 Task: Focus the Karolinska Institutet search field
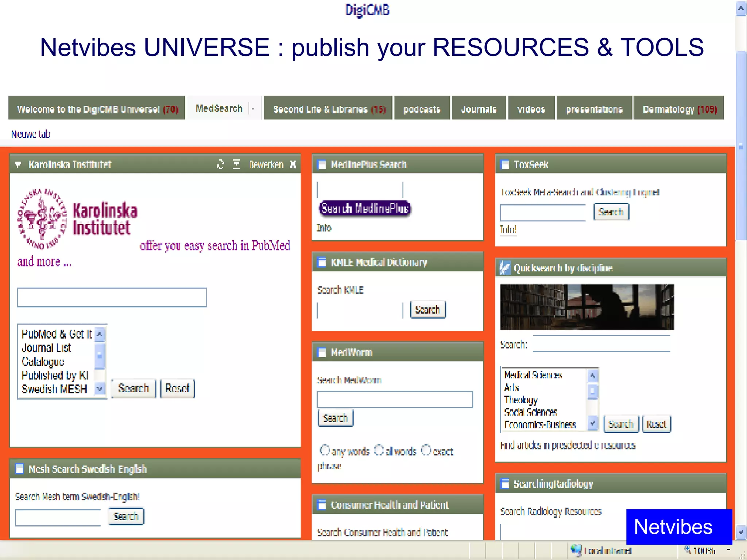click(x=112, y=297)
